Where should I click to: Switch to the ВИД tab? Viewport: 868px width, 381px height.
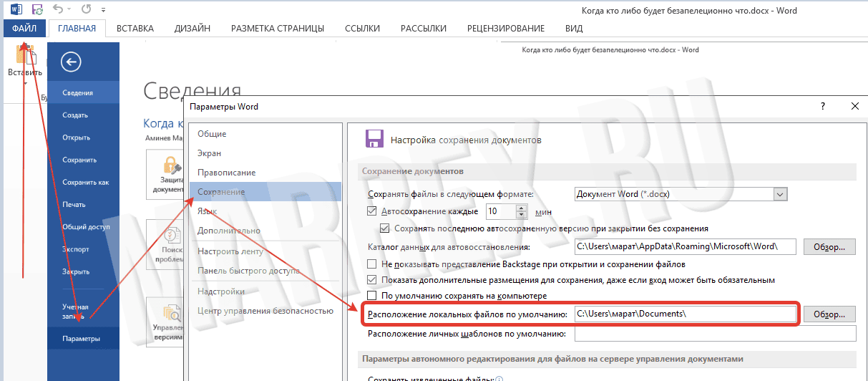point(574,29)
